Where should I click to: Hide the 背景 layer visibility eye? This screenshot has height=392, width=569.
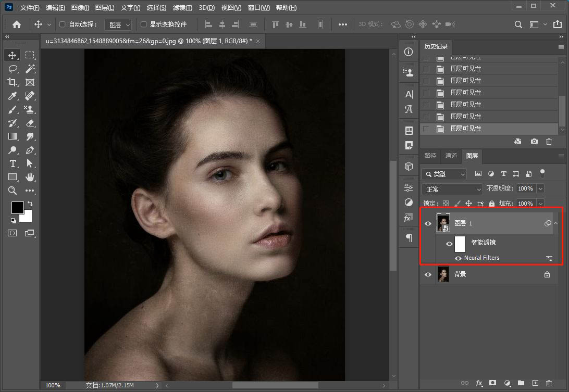428,274
